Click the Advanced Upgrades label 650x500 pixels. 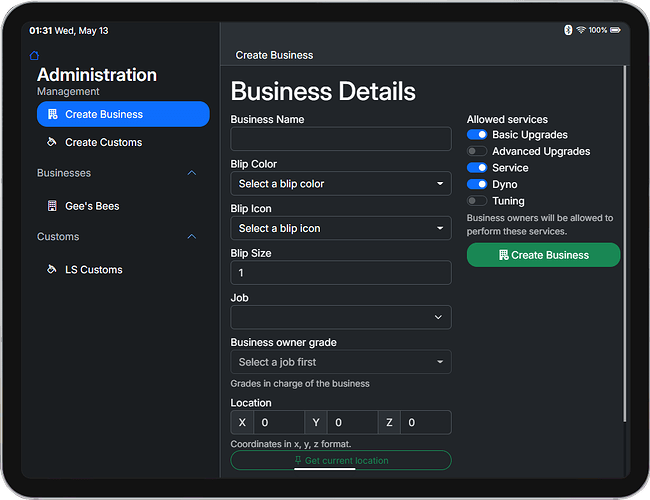541,151
